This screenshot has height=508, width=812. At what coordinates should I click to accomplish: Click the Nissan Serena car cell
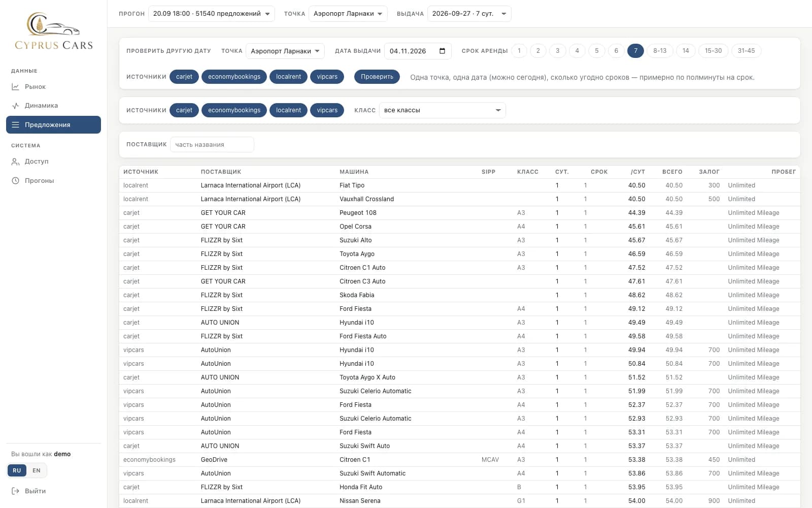[x=360, y=501]
